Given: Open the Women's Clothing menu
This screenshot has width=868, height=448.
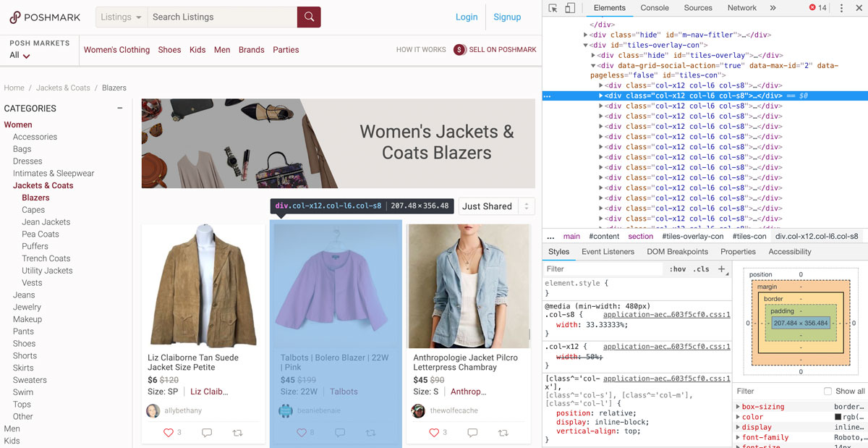Looking at the screenshot, I should [116, 50].
